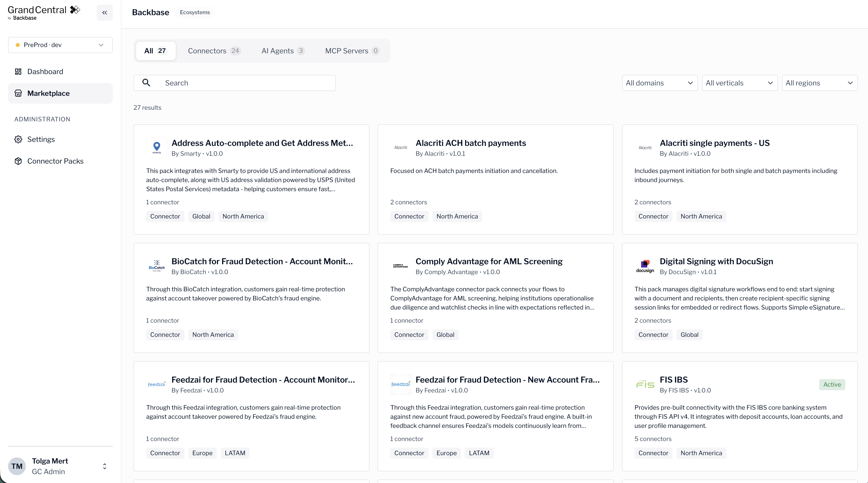
Task: Click the Global tag on Smarty card
Action: click(201, 216)
